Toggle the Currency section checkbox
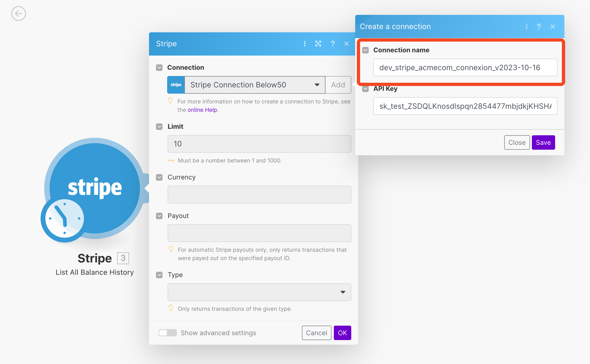 pyautogui.click(x=160, y=177)
